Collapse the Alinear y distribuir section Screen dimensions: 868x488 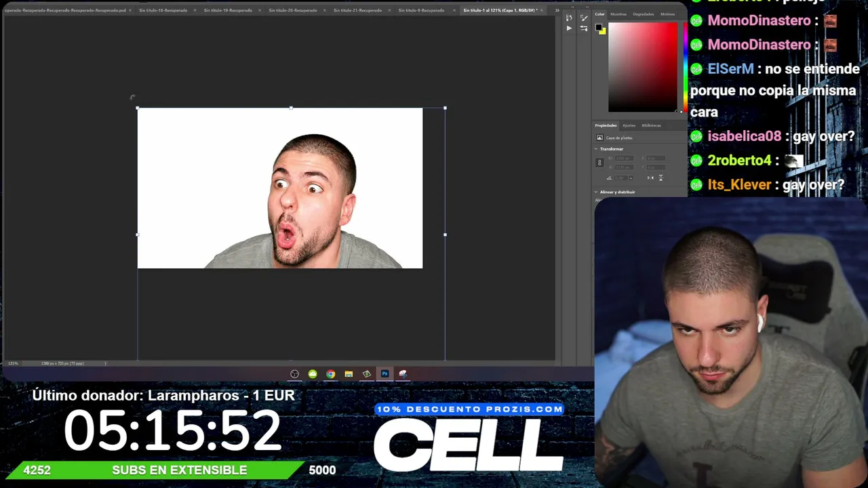(596, 192)
